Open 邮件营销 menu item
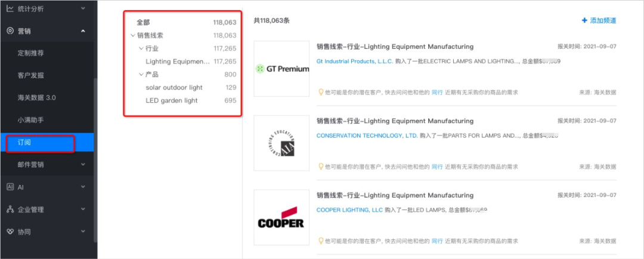Screen dimensions: 644x259 (31, 165)
